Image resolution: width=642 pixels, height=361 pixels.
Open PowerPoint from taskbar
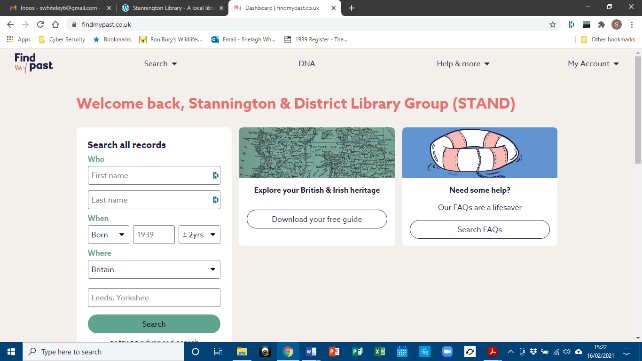click(334, 352)
